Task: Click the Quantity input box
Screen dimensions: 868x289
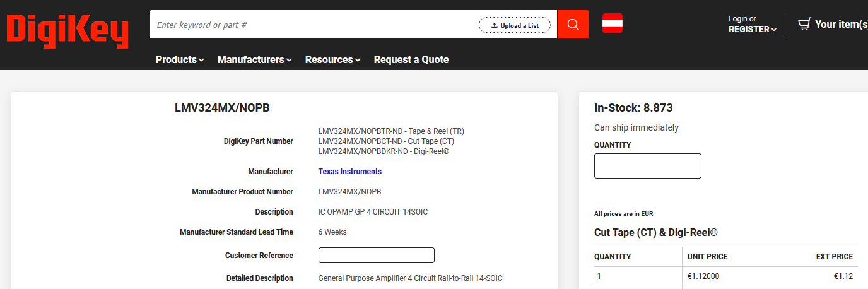Action: [x=648, y=166]
